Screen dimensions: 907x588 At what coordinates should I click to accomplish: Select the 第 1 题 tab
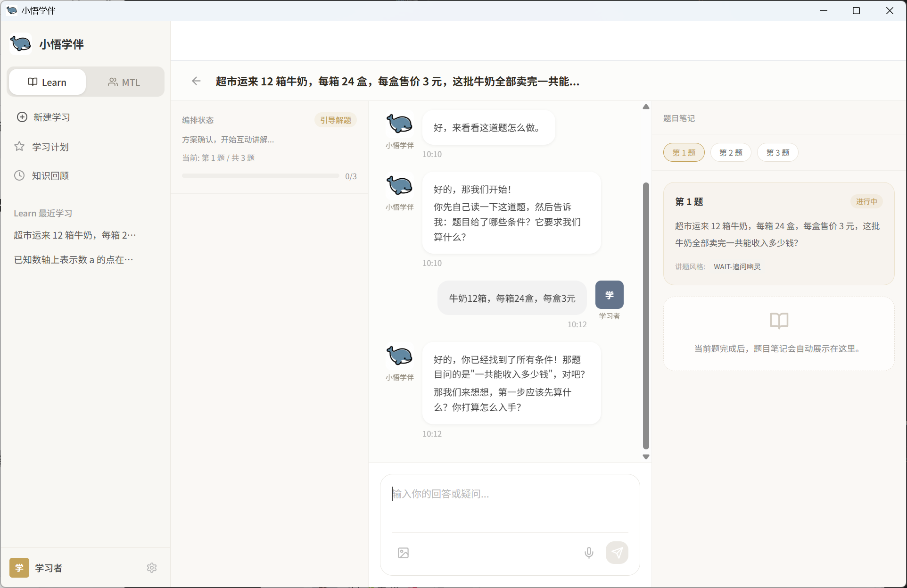[684, 152]
